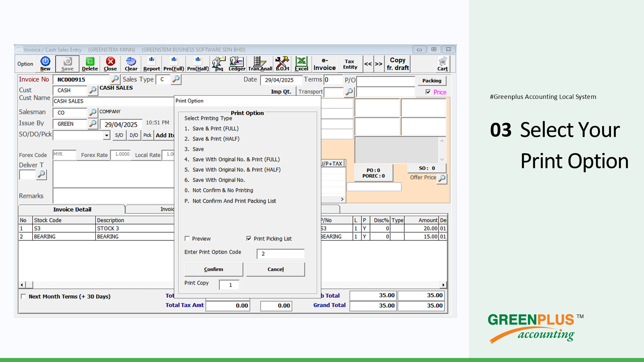Select option 1. Save & Print (FULL)
Viewport: 644px width, 362px height.
[x=211, y=129]
